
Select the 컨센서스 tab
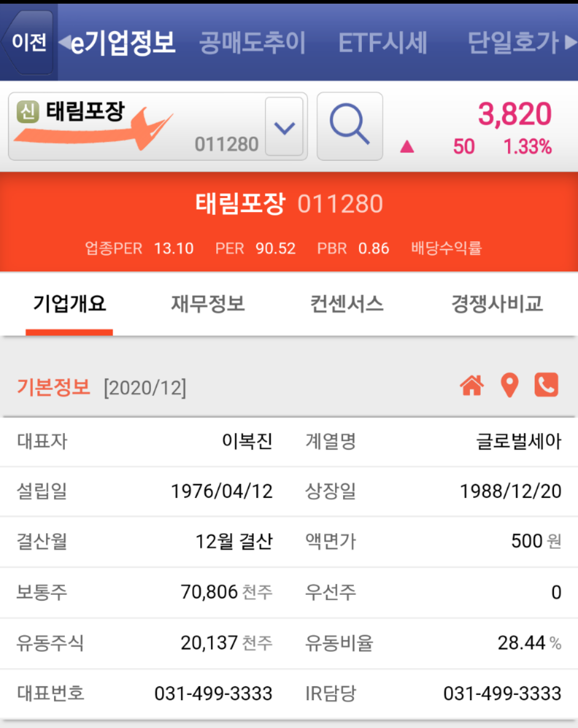click(347, 304)
